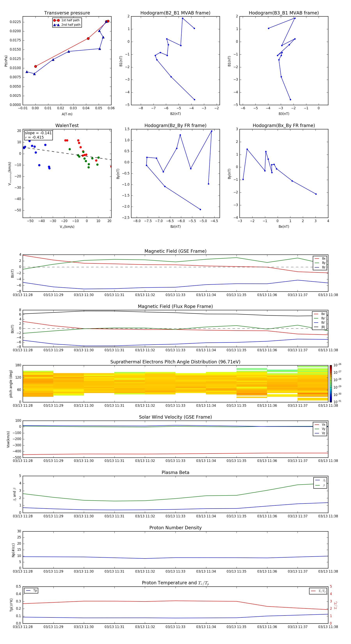Click the black |B| line in Flux Rope panel

[175, 312]
